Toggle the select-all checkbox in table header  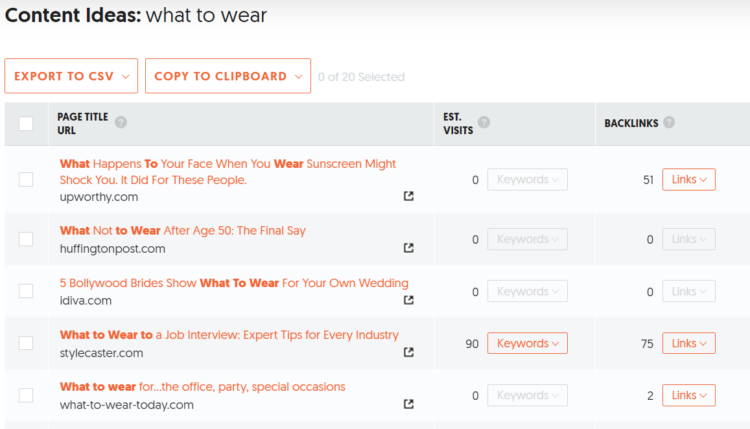point(26,124)
